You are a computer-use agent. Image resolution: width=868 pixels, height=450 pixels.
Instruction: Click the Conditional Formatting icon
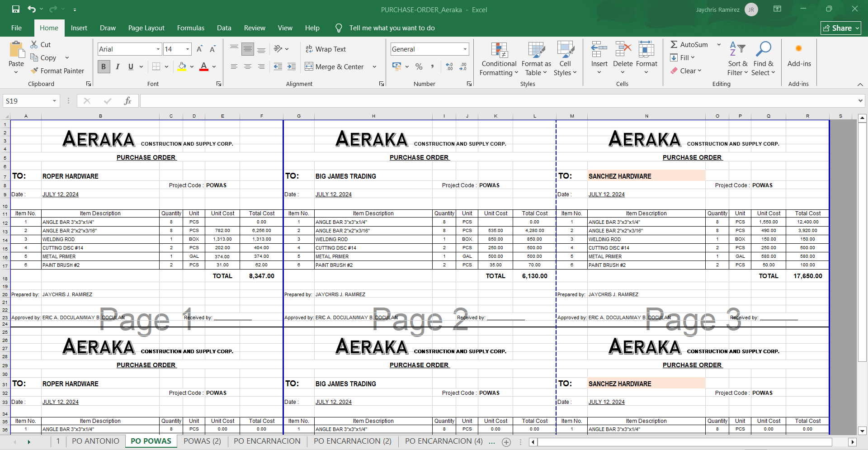coord(499,51)
